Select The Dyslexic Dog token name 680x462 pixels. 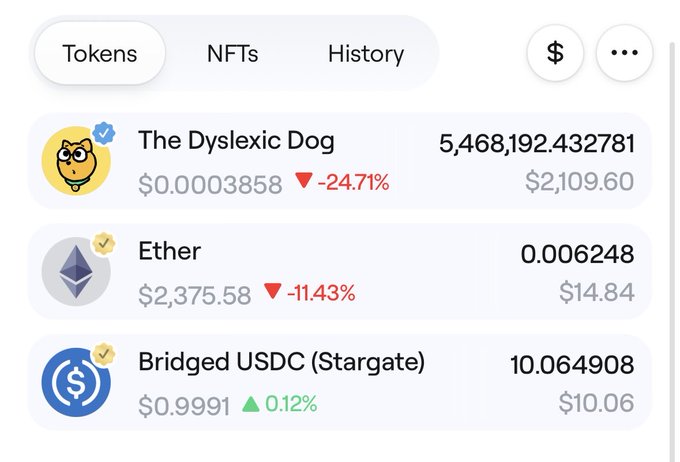(236, 141)
